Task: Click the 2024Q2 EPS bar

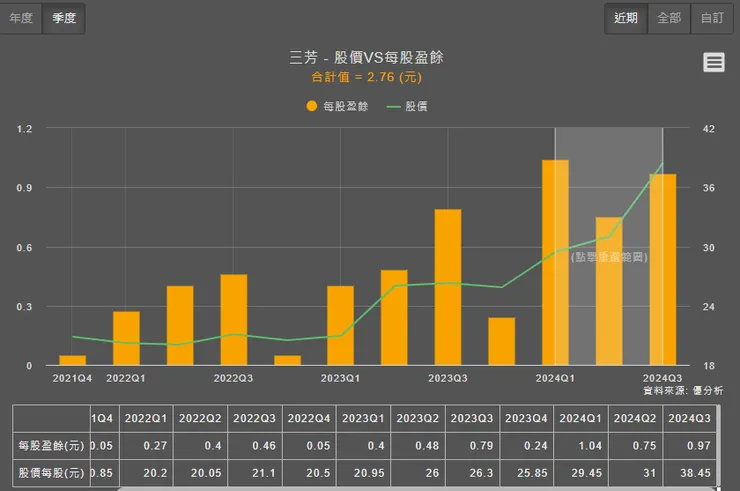Action: click(x=609, y=291)
